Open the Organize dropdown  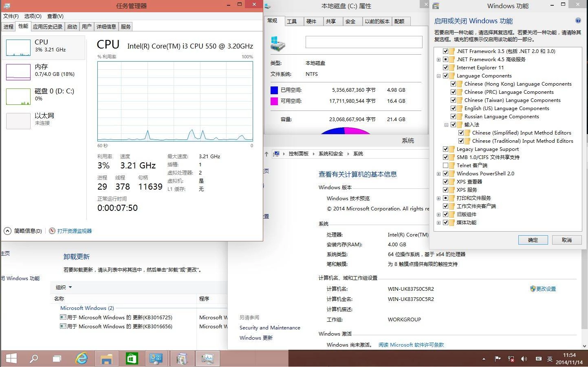[x=64, y=287]
